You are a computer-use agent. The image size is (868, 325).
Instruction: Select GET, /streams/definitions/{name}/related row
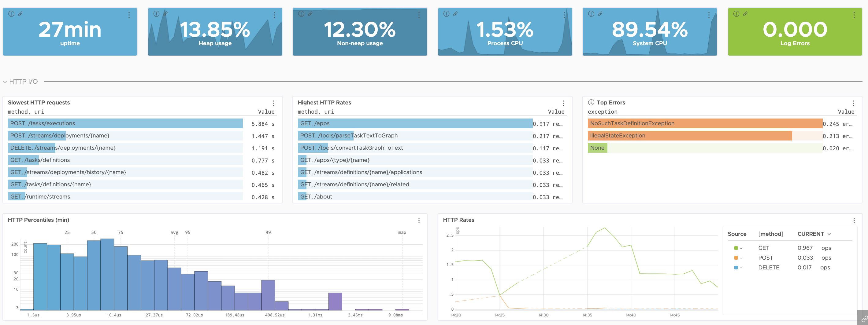[432, 184]
